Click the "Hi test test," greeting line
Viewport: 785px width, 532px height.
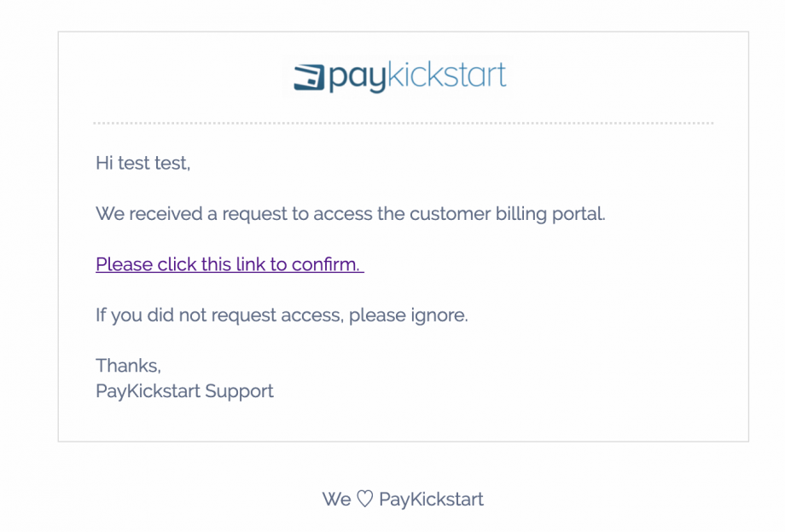pyautogui.click(x=142, y=163)
